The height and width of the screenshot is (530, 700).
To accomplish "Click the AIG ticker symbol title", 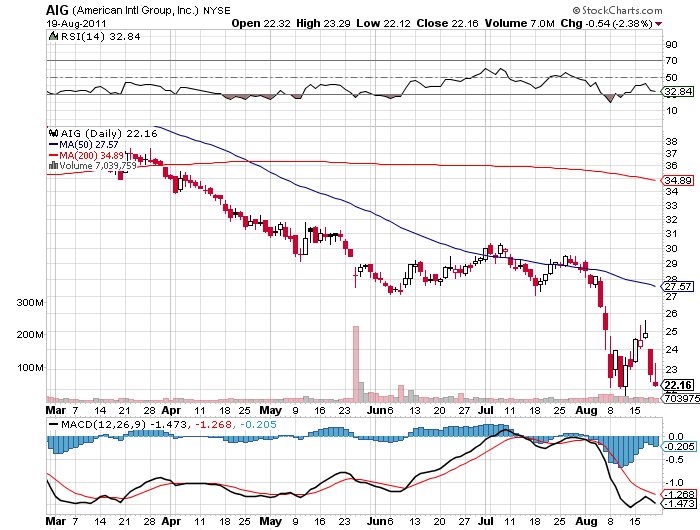I will point(58,9).
